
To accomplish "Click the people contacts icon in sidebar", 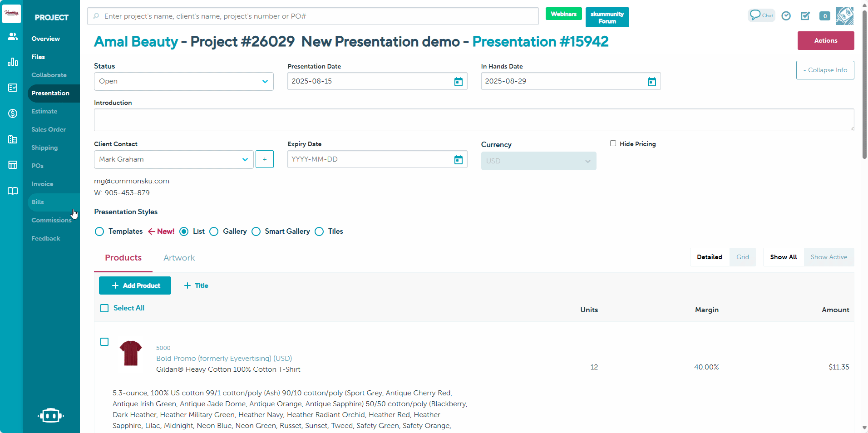I will coord(13,36).
